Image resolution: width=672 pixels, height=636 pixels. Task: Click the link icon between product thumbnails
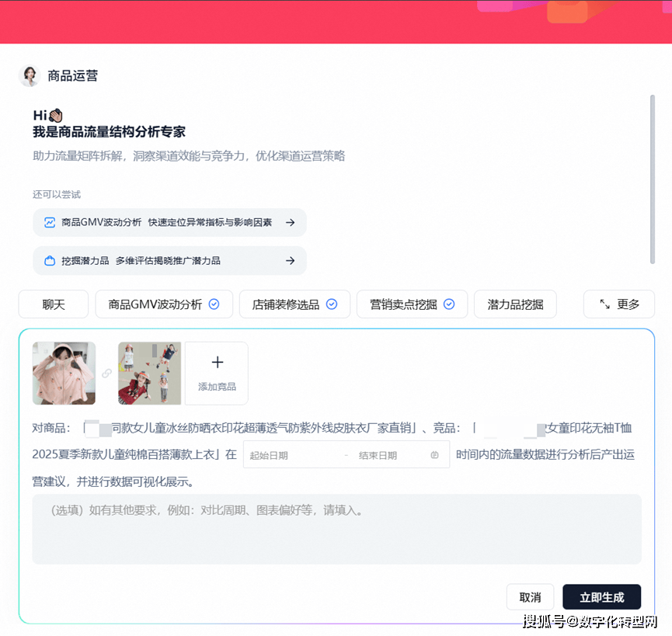pos(106,374)
